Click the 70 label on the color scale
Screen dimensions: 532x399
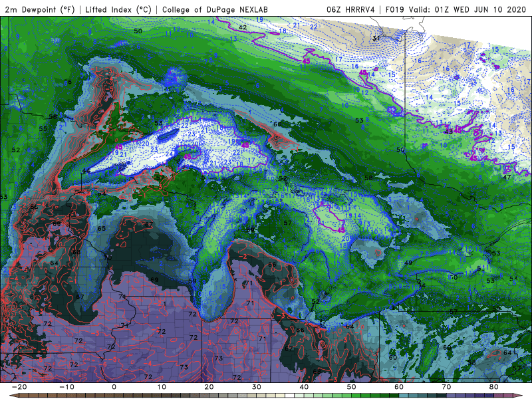tap(446, 387)
